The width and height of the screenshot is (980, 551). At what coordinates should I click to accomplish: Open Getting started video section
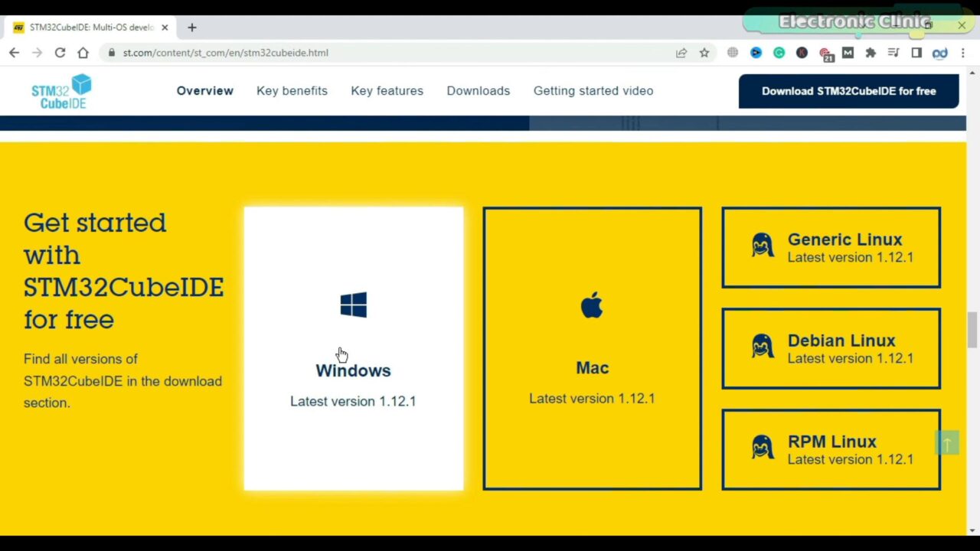(593, 90)
